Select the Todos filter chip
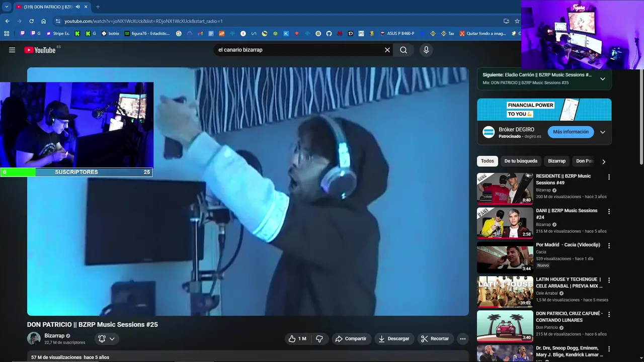Screen dimensions: 644x362 [488, 161]
